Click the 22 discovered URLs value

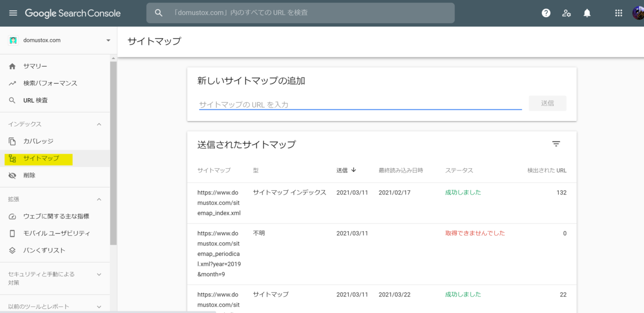(563, 294)
